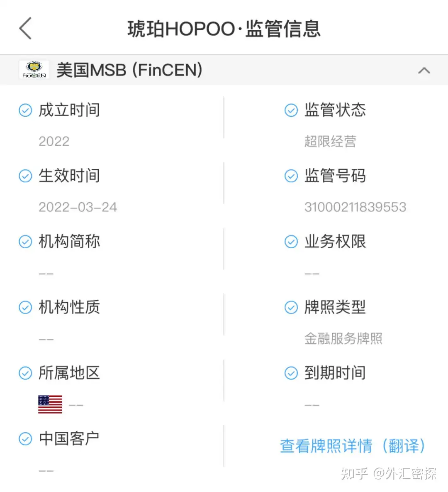Click the United States flag icon
Image resolution: width=448 pixels, height=492 pixels.
(50, 404)
